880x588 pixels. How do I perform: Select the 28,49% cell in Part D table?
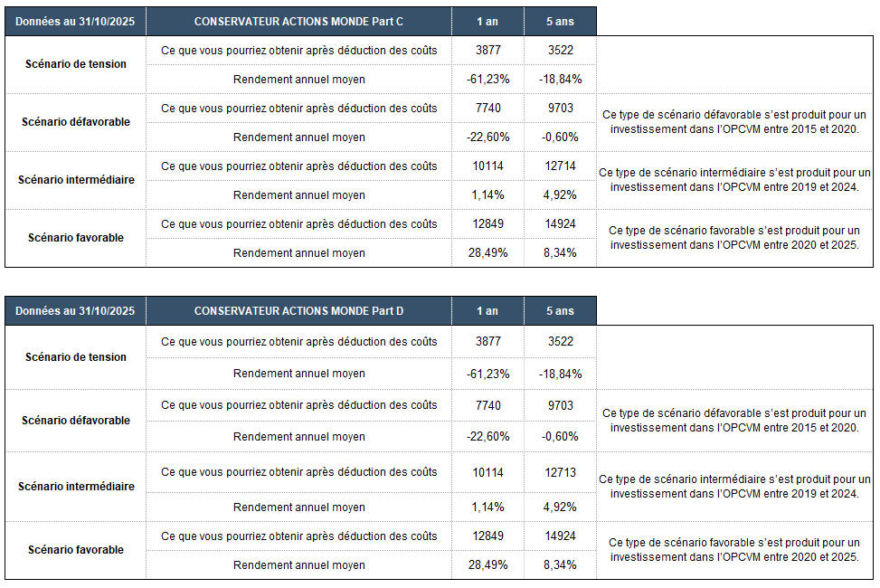pyautogui.click(x=487, y=565)
